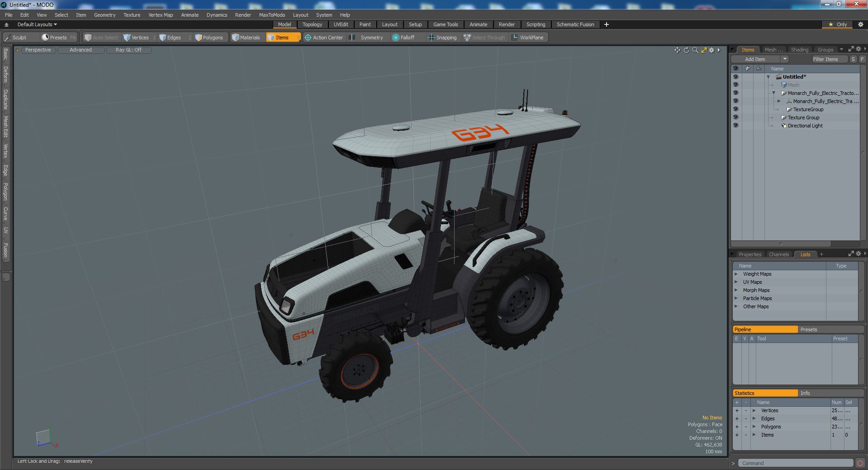This screenshot has width=868, height=470.
Task: Switch to Schematic Fusion tab
Action: point(575,24)
